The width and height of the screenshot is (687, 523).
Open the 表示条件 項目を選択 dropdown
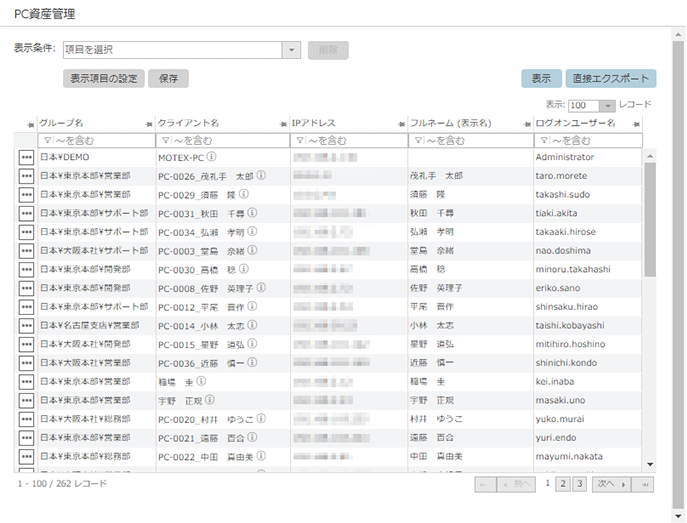291,49
